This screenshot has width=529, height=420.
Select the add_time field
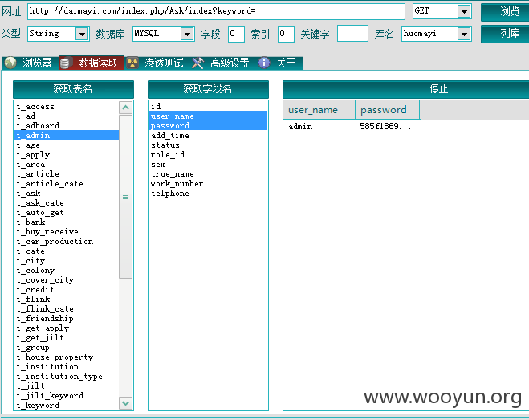[x=208, y=136]
